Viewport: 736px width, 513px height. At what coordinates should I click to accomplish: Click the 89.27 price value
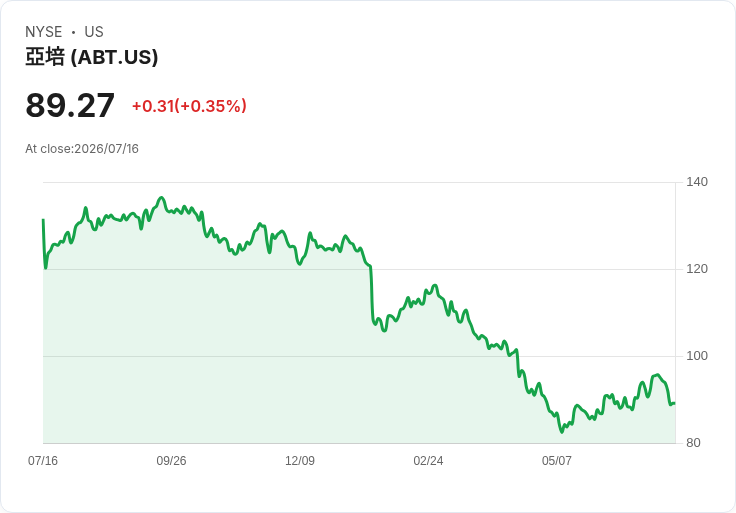coord(70,105)
